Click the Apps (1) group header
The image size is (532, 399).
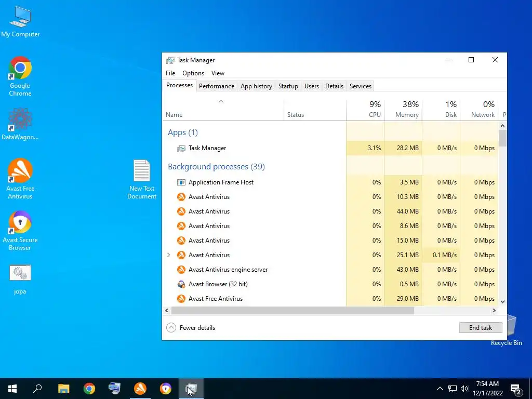pyautogui.click(x=182, y=132)
